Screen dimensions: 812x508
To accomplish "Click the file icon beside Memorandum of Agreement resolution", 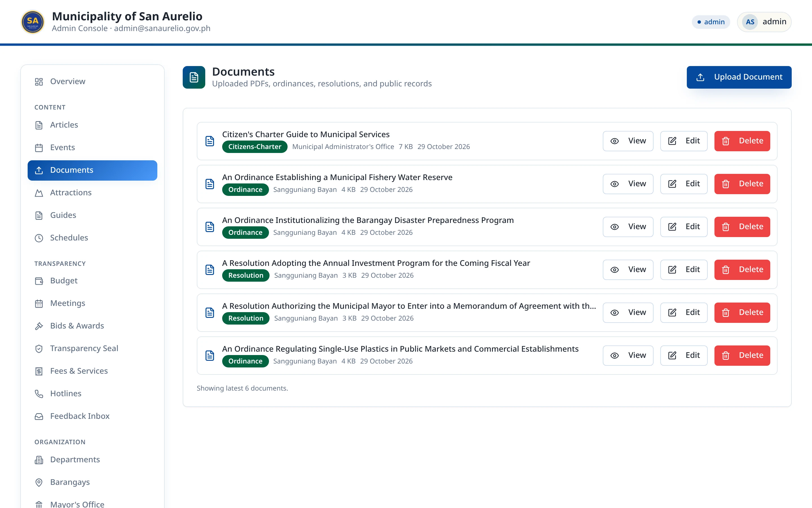I will (x=210, y=313).
